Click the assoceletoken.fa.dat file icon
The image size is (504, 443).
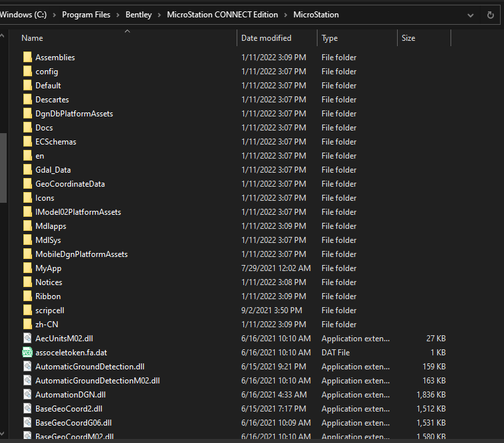point(27,353)
